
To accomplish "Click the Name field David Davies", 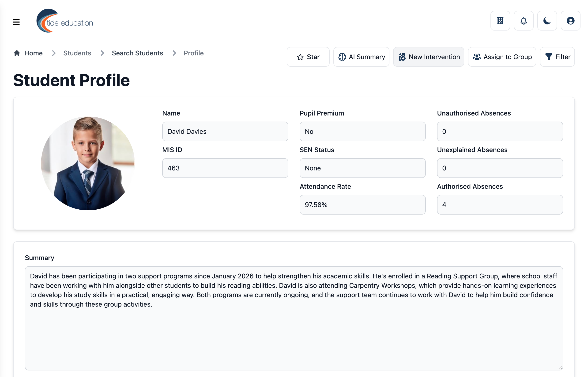I will point(225,131).
